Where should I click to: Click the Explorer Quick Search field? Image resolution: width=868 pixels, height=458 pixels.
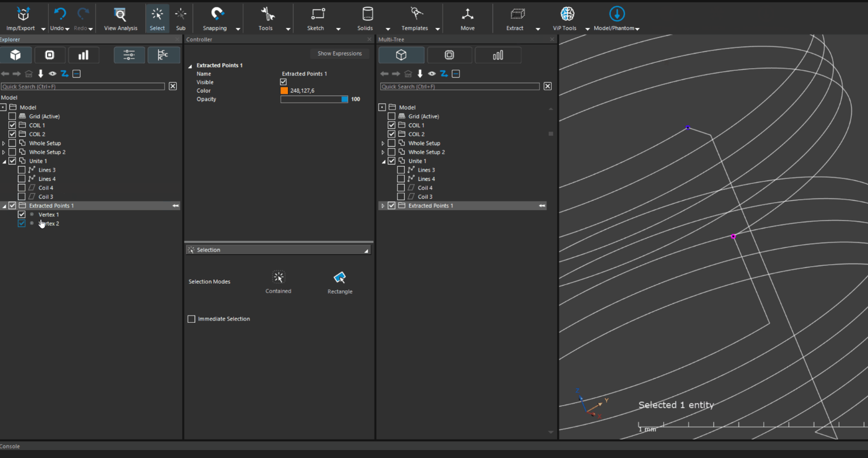click(83, 86)
